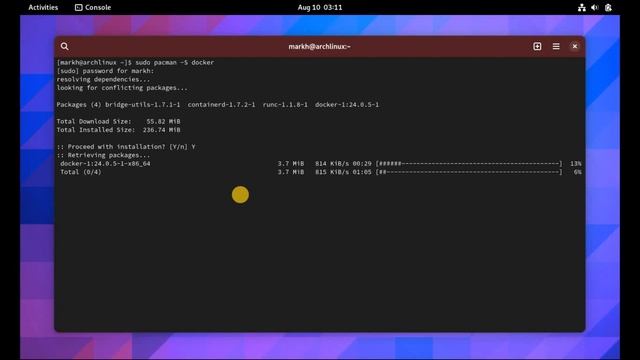Click the containerd-1.7.2-1 package name
Screen dimensions: 640x360
(221, 104)
